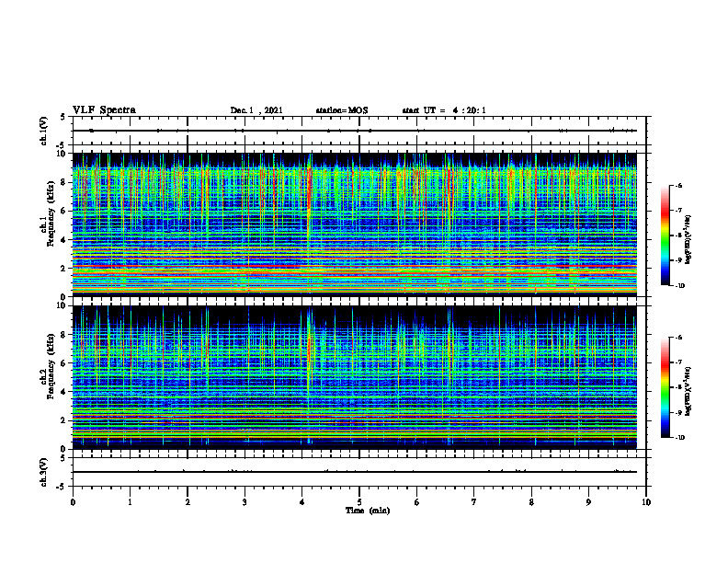Click the ch.2 spectrogram color scale bar

point(665,387)
